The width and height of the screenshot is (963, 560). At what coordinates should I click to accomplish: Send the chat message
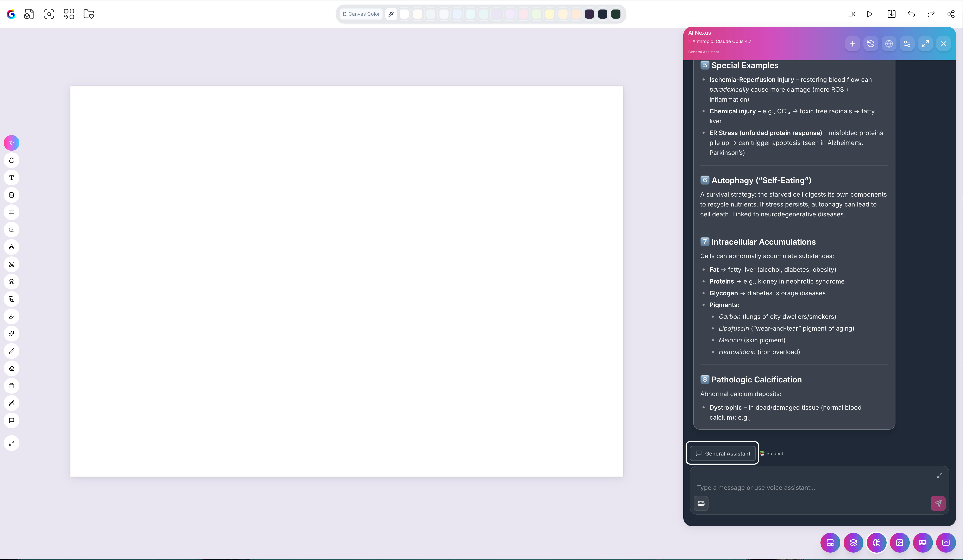pos(938,503)
